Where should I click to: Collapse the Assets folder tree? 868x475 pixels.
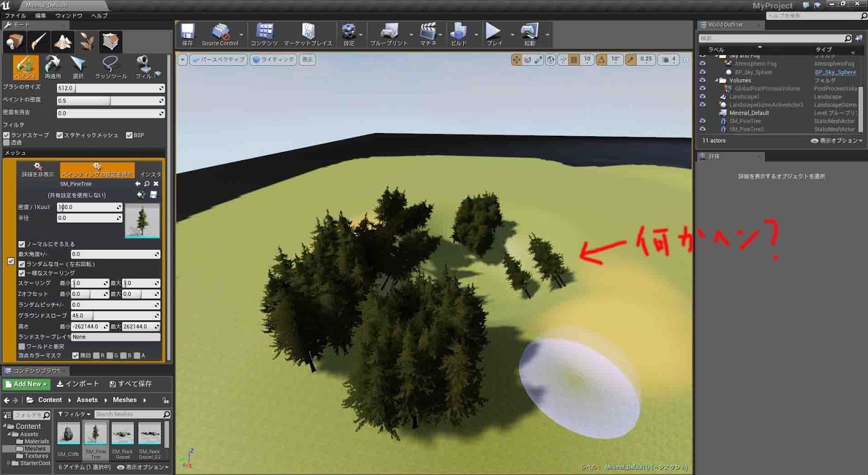9,434
